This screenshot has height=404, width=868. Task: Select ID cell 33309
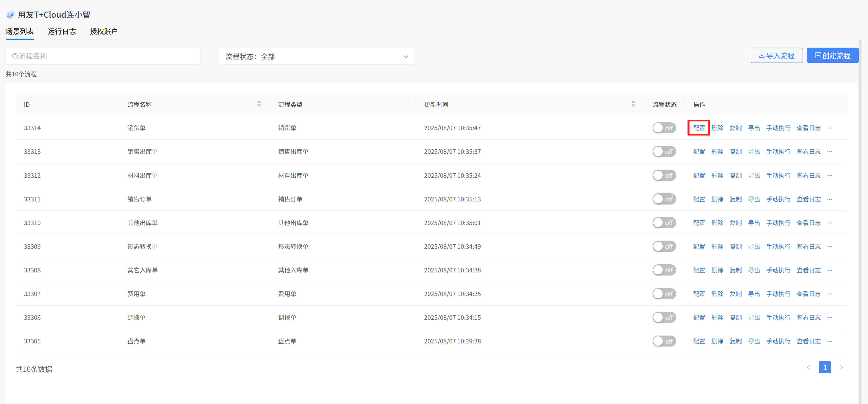pos(32,247)
